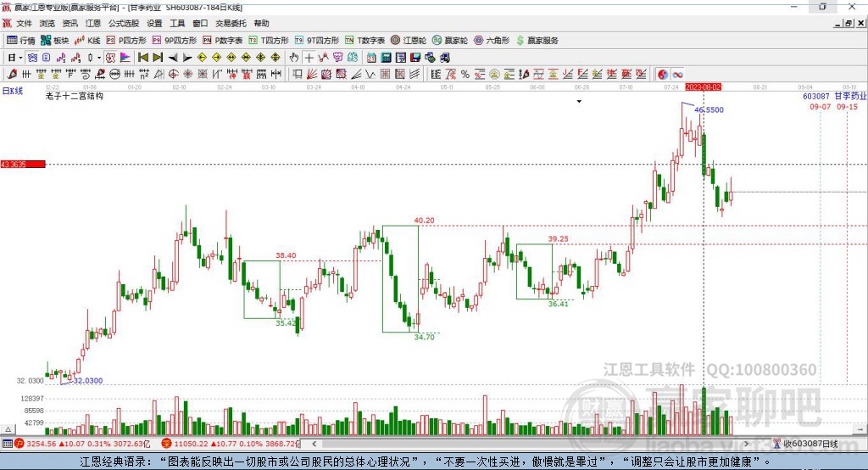The image size is (868, 470).
Task: Expand the volume panel with bottom-left triangle
Action: (8, 429)
